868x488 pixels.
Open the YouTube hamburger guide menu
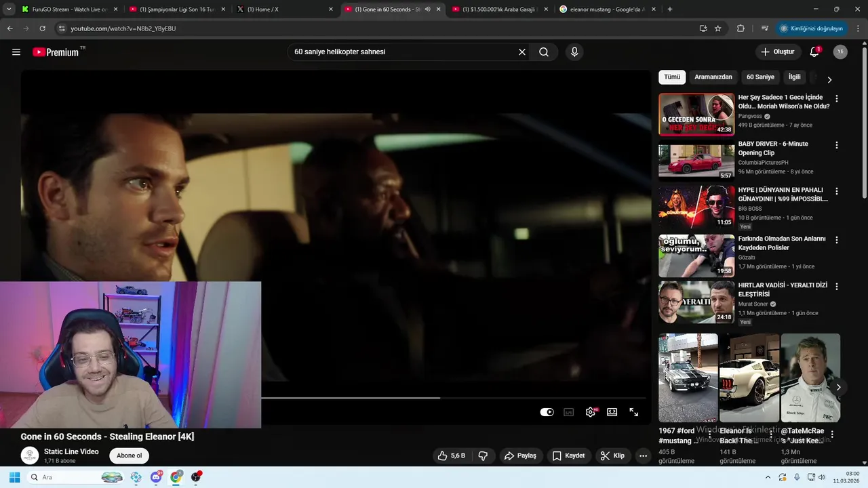(x=16, y=52)
